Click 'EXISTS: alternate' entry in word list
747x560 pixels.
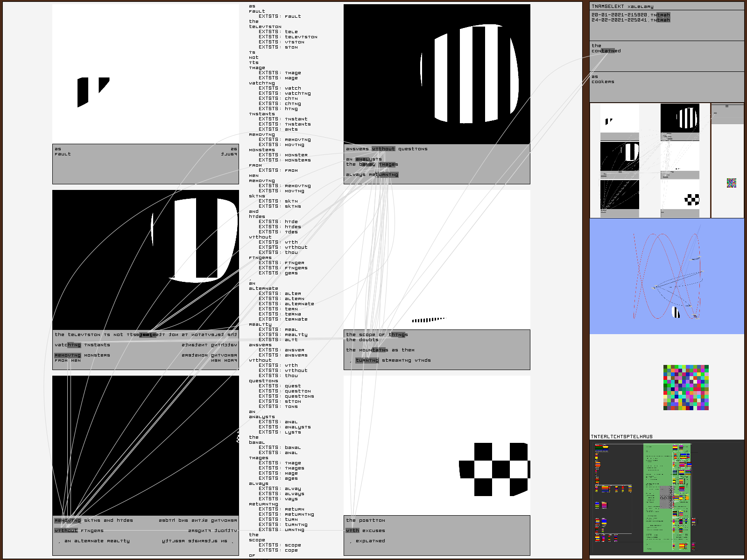click(x=286, y=304)
